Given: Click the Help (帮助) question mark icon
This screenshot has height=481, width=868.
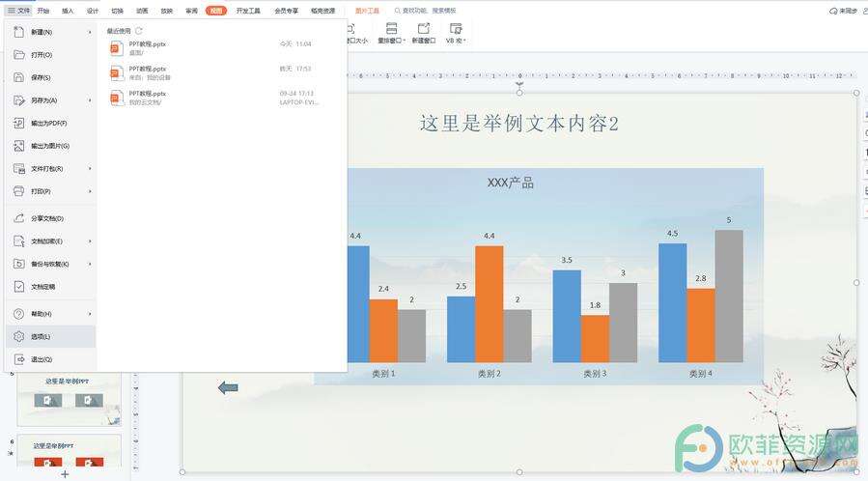Looking at the screenshot, I should pos(18,314).
